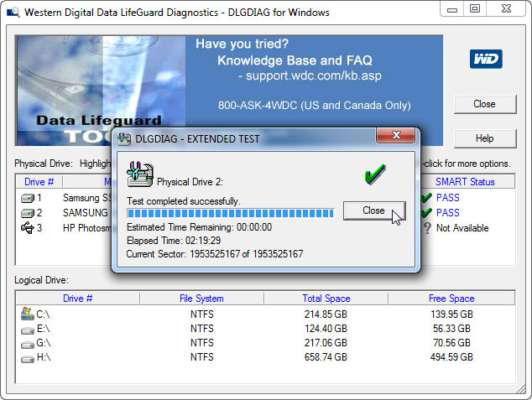Click the first PASS status text
Image resolution: width=532 pixels, height=400 pixels.
[x=447, y=198]
